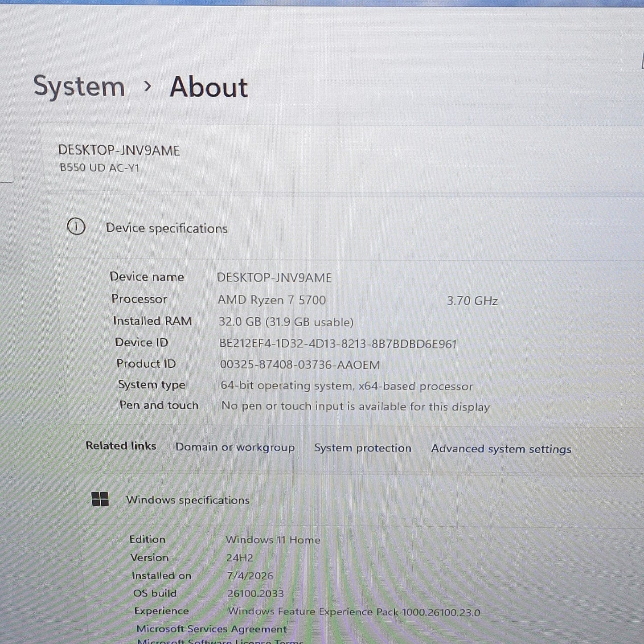This screenshot has height=644, width=644.
Task: Click the Device ID label
Action: coord(142,342)
